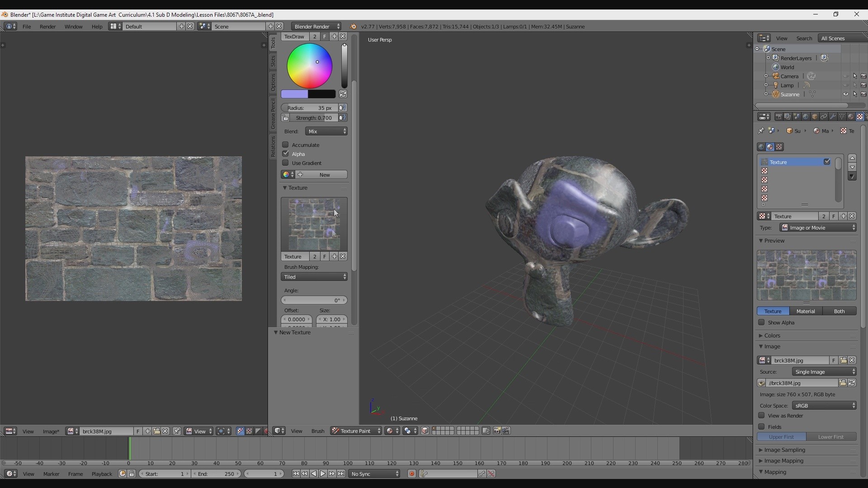Open Brush Mapping Tiled dropdown

[314, 277]
